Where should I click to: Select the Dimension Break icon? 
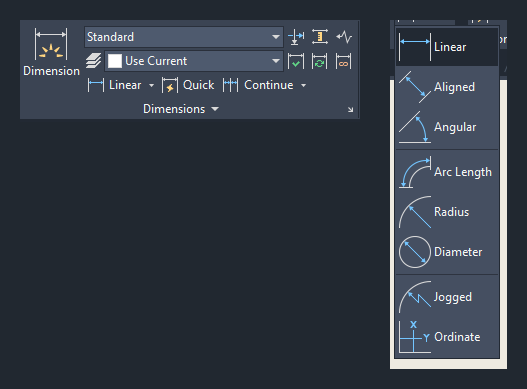tap(296, 37)
